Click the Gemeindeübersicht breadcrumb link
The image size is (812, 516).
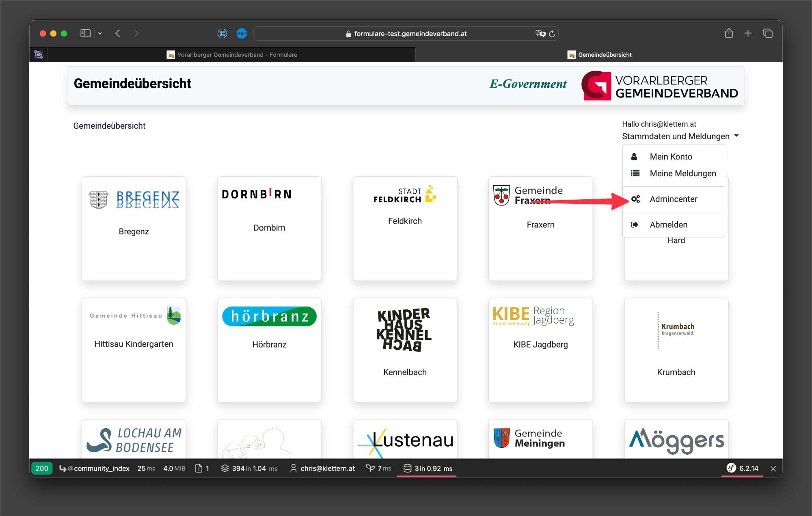109,126
